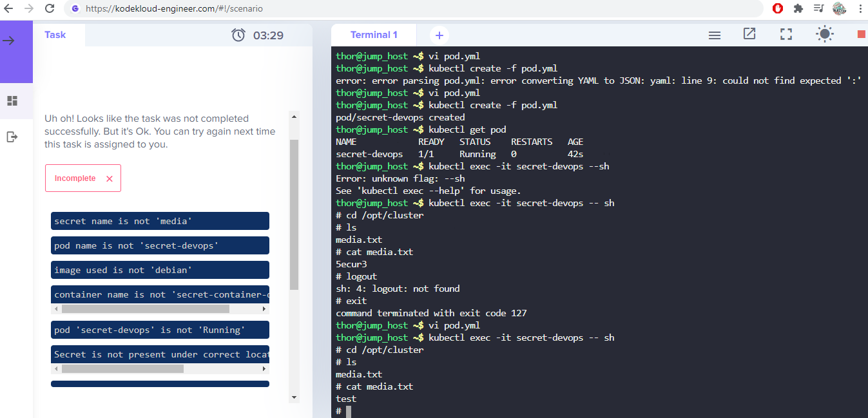The image size is (868, 418).
Task: Open the dashboard grid icon in sidebar
Action: [x=12, y=101]
